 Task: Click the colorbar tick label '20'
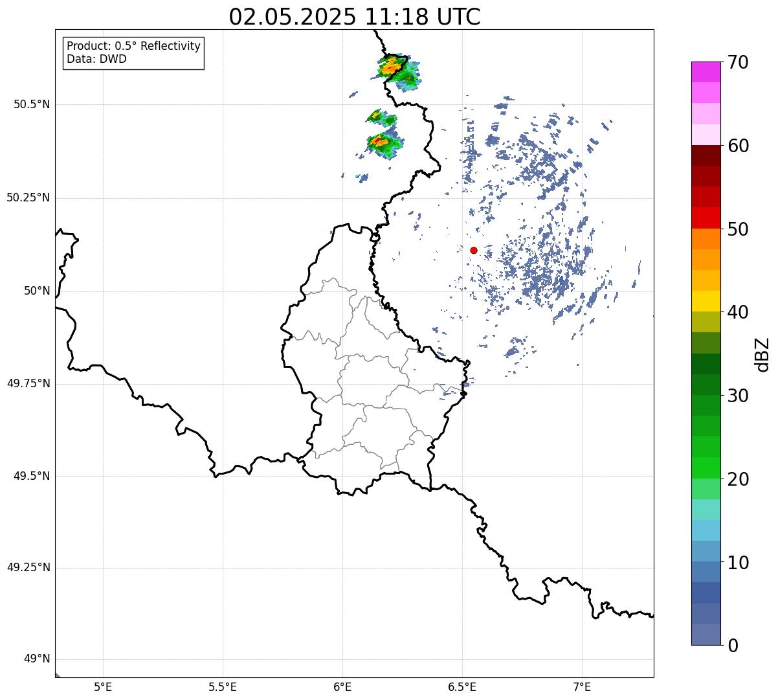point(738,479)
